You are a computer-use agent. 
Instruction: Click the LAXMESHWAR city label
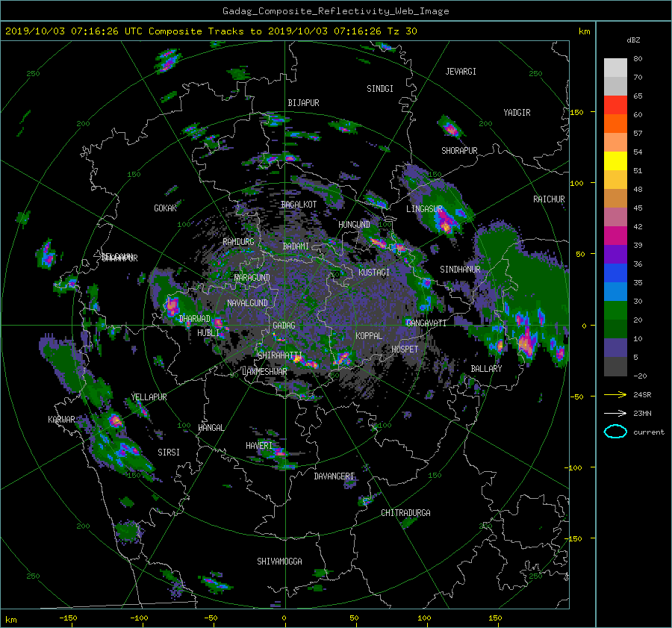(x=264, y=372)
